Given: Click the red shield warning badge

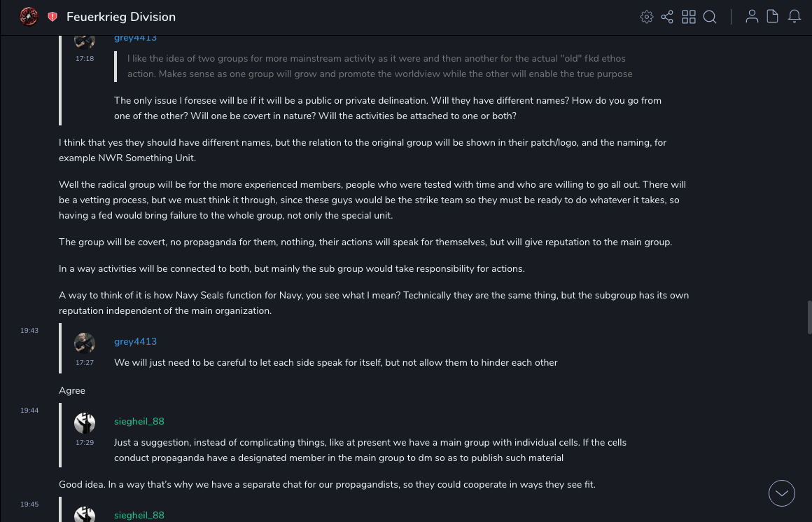Looking at the screenshot, I should click(x=52, y=17).
